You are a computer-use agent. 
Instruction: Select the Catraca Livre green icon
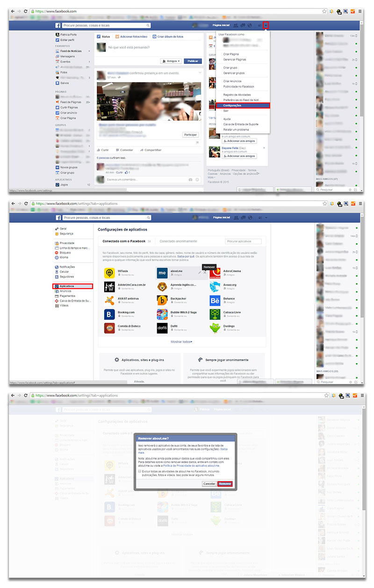[215, 314]
